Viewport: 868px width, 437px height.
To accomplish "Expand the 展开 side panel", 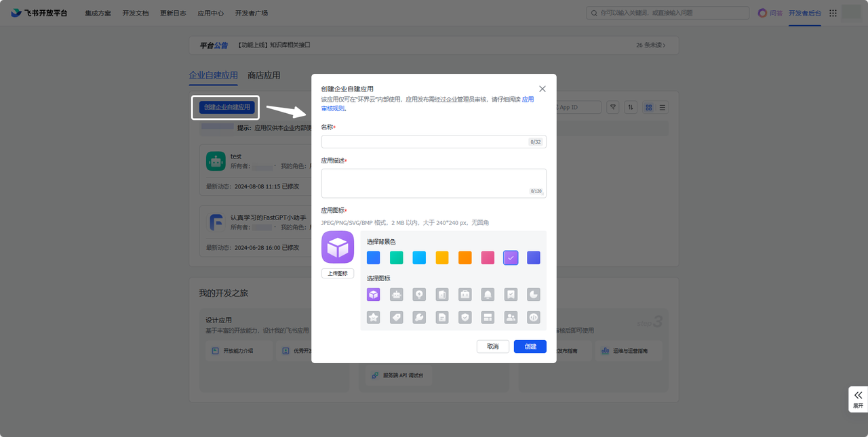I will point(858,399).
